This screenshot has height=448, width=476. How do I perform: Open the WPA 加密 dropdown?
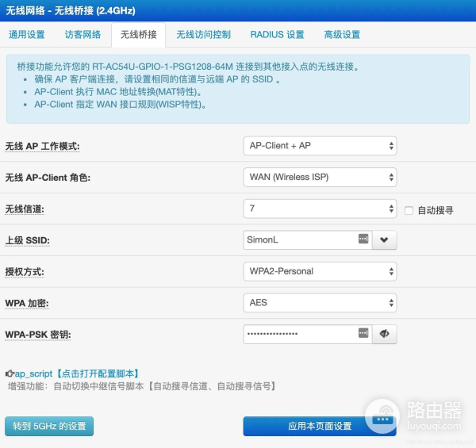pyautogui.click(x=320, y=303)
